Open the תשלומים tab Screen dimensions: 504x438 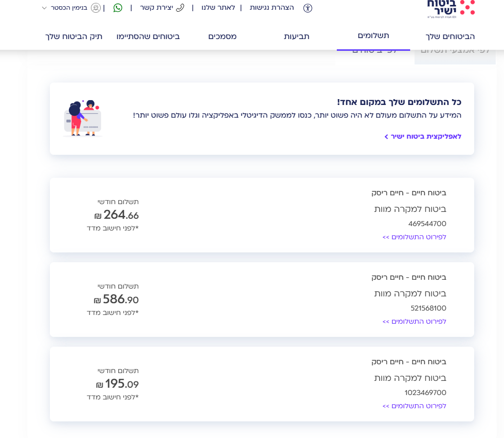point(373,36)
